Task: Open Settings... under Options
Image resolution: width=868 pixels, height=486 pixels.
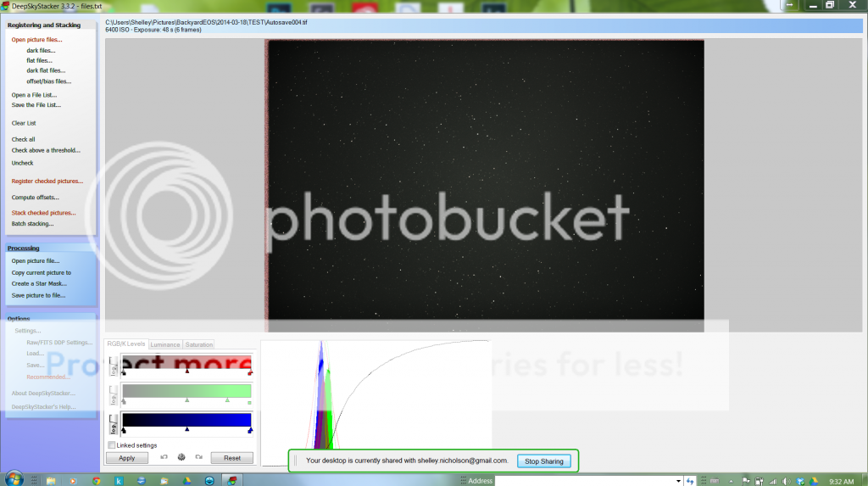Action: pyautogui.click(x=28, y=331)
